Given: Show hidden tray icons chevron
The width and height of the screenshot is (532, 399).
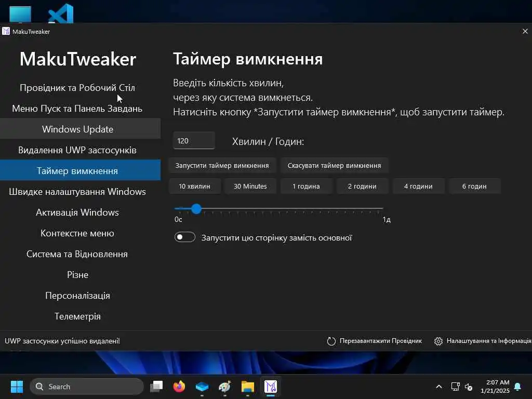Looking at the screenshot, I should click(x=438, y=387).
